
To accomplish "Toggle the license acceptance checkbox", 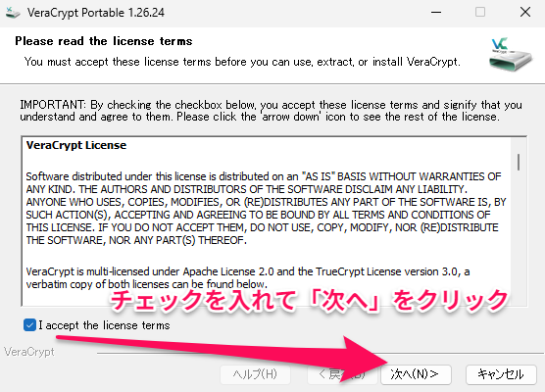I will pyautogui.click(x=29, y=325).
